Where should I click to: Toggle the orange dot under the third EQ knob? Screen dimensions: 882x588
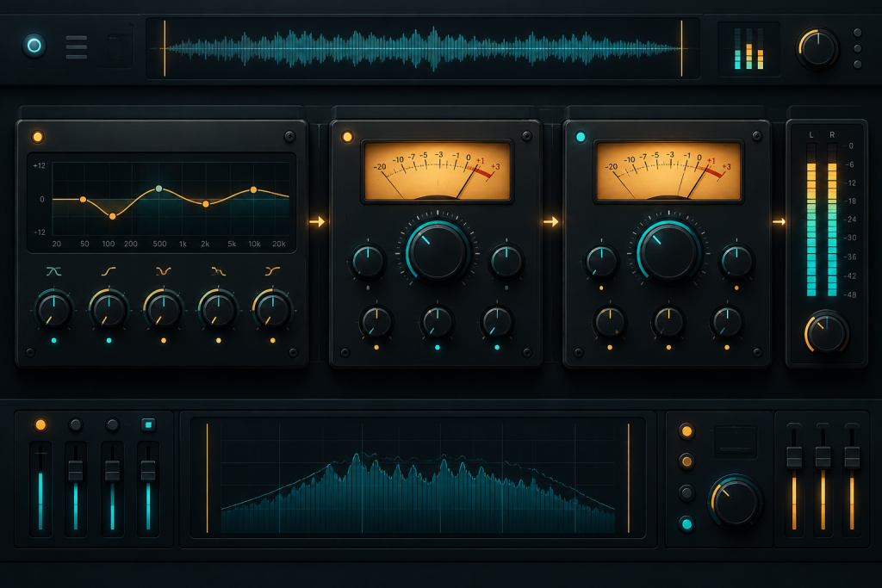click(163, 340)
